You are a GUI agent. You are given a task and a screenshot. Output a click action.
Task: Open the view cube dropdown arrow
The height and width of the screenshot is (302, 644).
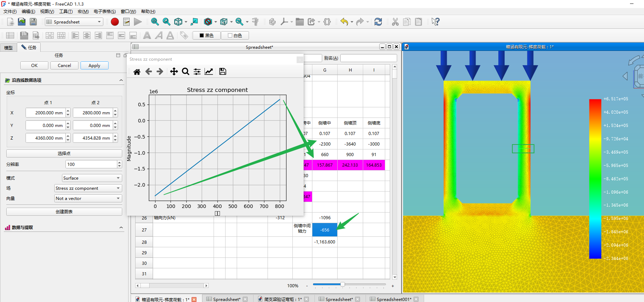186,22
